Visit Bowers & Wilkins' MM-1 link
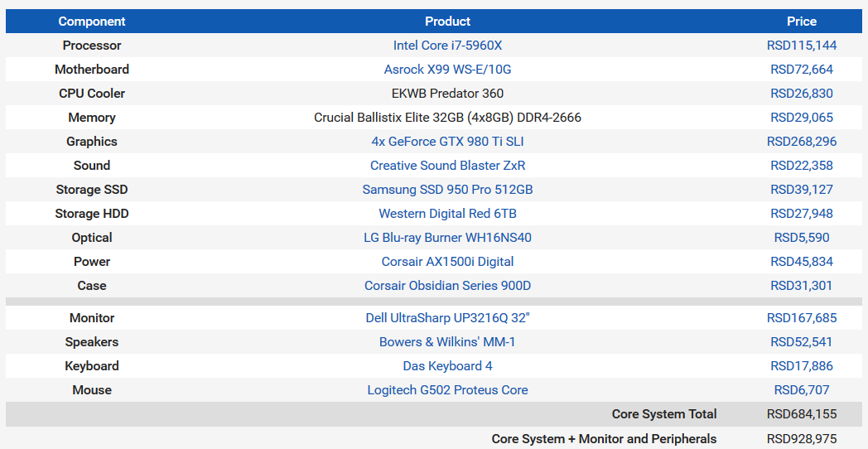Viewport: 868px width, 449px height. [447, 341]
